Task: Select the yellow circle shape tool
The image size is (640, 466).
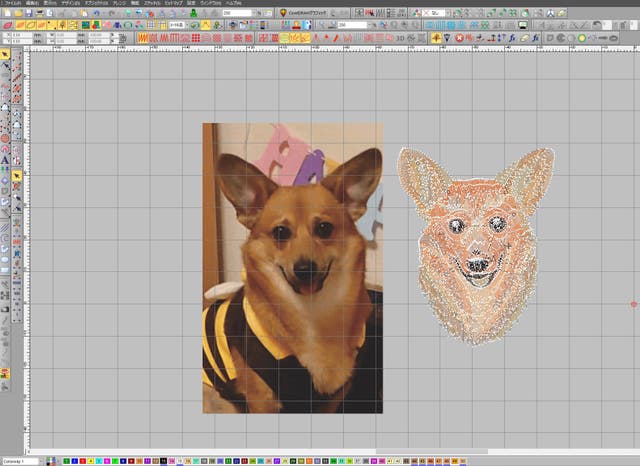Action: click(x=582, y=38)
